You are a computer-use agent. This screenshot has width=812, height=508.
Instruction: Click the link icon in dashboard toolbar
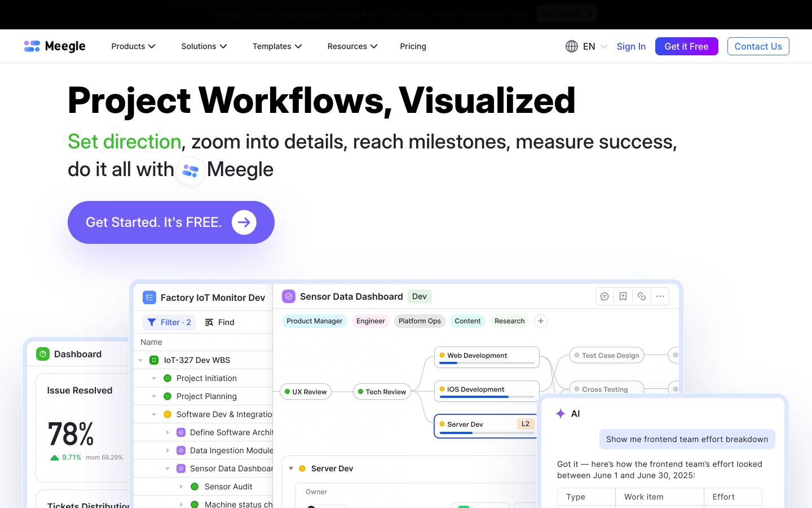pyautogui.click(x=642, y=296)
